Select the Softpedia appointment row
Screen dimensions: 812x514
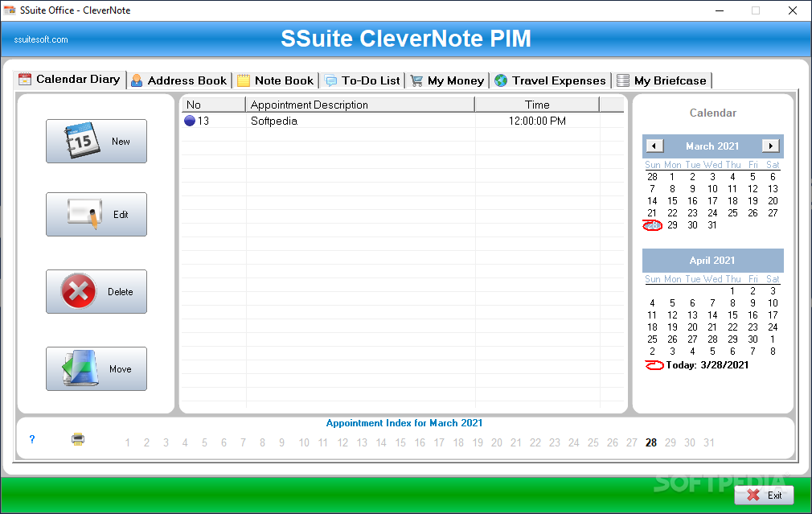(402, 121)
